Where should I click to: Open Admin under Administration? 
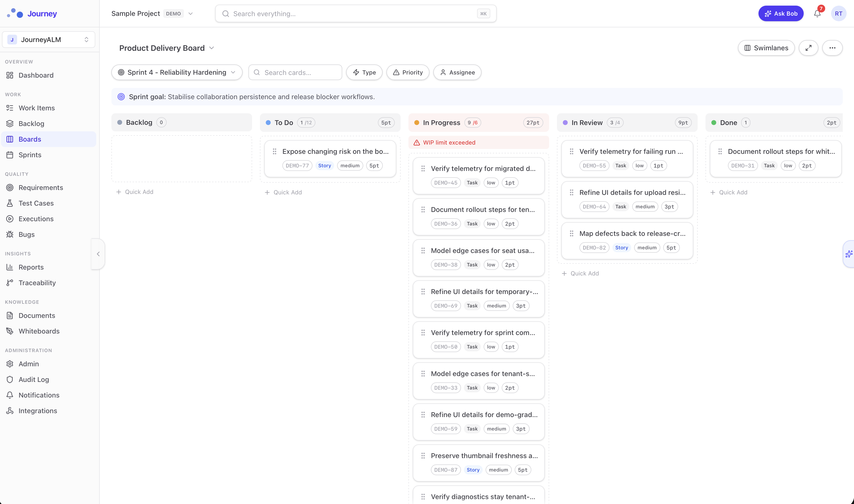pyautogui.click(x=29, y=364)
